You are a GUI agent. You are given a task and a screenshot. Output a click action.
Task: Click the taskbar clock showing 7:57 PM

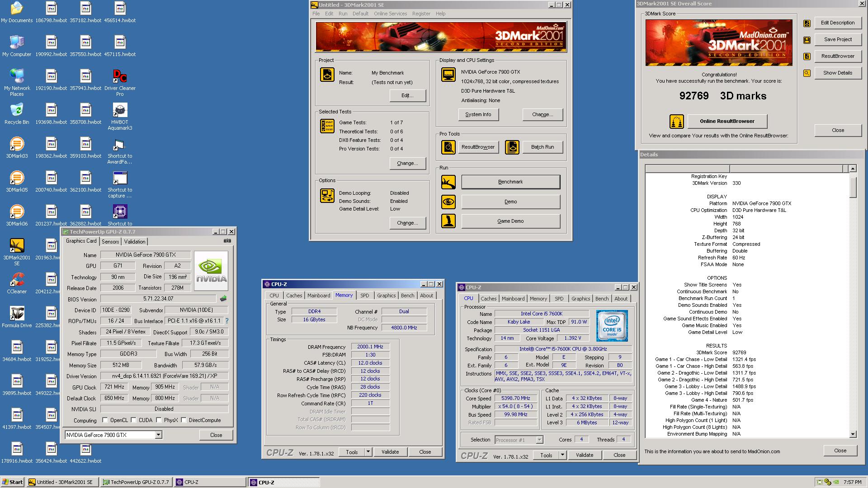point(852,482)
